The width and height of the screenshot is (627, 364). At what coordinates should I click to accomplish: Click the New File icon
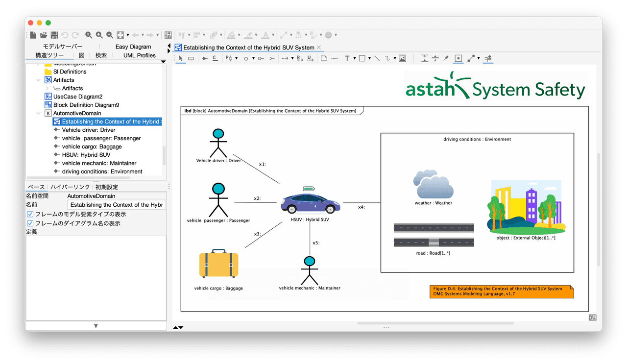pyautogui.click(x=33, y=35)
